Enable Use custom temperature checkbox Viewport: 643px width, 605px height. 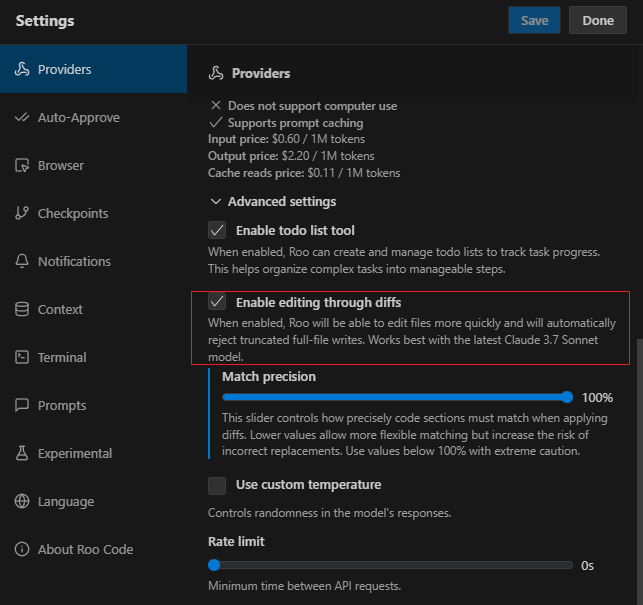pos(217,486)
